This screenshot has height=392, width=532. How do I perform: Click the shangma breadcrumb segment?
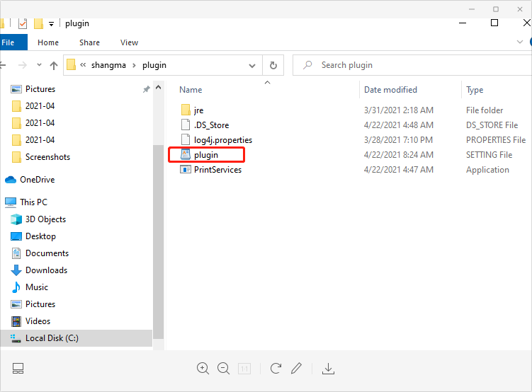(108, 65)
